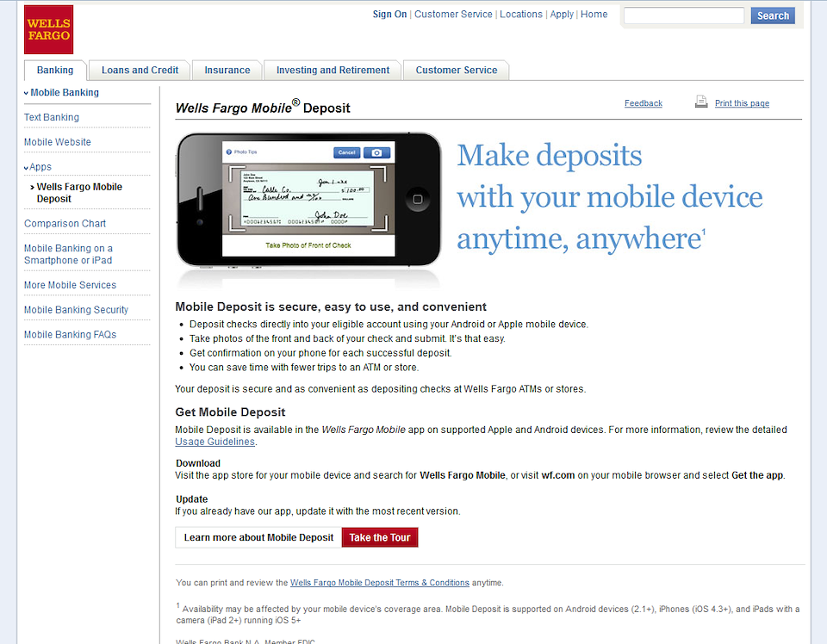Click Learn more about Mobile Deposit button
The width and height of the screenshot is (827, 644).
(x=258, y=537)
